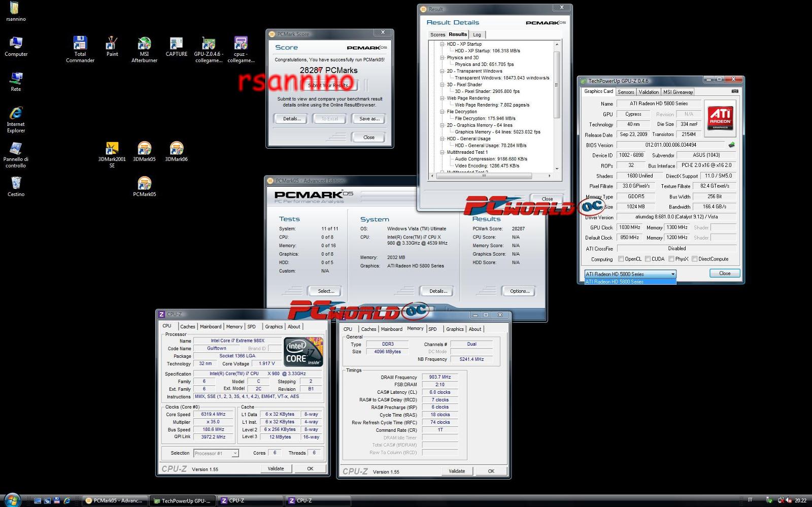Click network tray icon with red X
The image size is (812, 507).
click(781, 500)
